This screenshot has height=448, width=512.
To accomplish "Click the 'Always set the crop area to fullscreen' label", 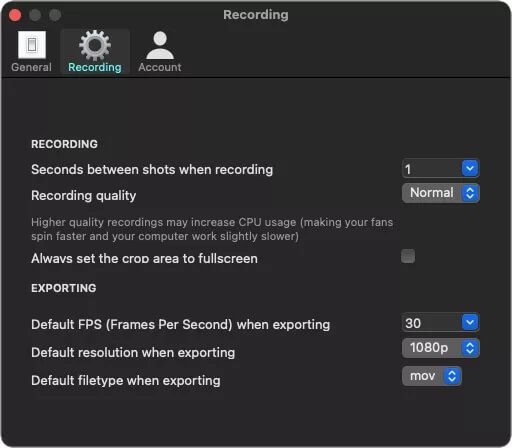I will point(144,258).
